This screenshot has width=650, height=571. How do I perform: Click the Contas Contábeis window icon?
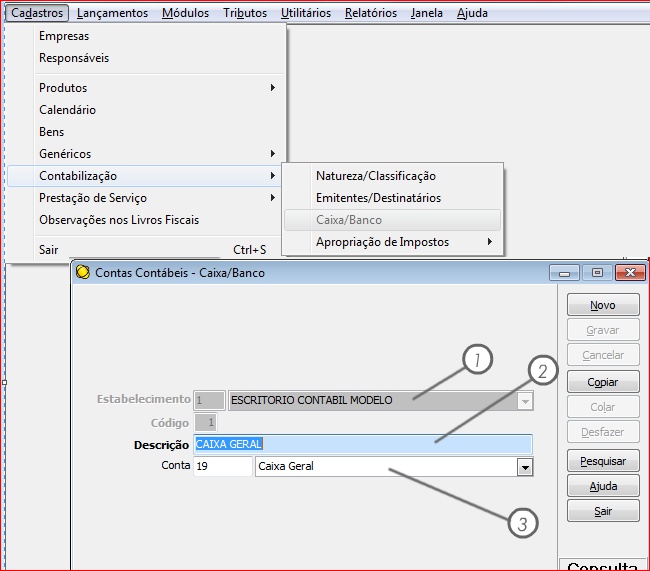coord(83,272)
